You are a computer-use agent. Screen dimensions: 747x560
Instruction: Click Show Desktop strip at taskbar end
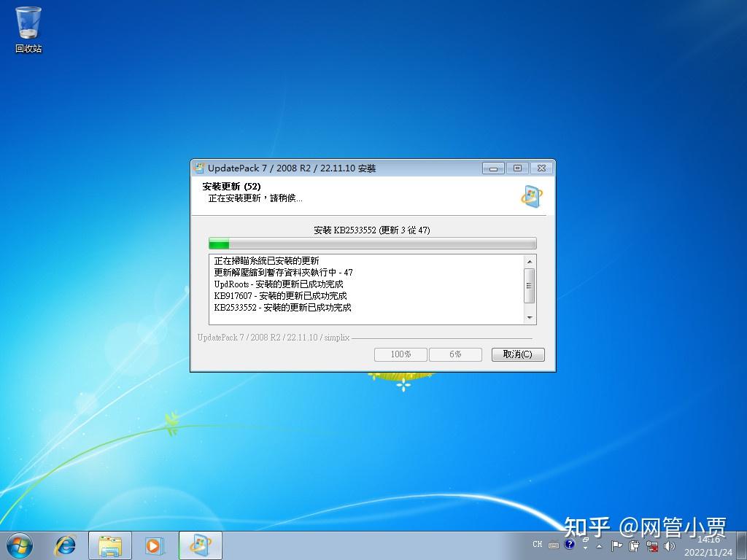tap(743, 545)
